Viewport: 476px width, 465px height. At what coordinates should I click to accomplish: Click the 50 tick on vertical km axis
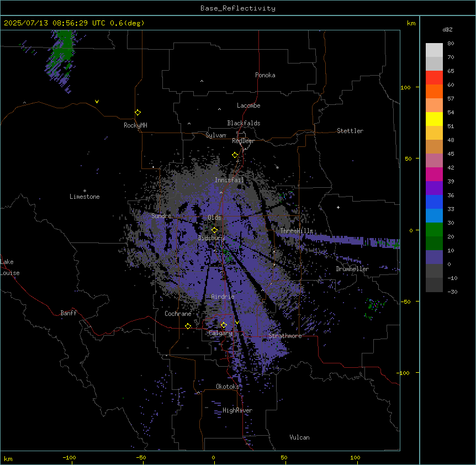tap(408, 158)
